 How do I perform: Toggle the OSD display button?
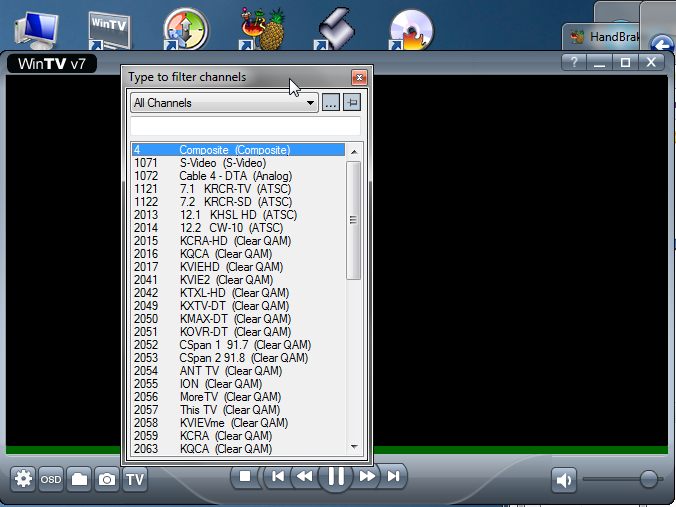pyautogui.click(x=51, y=479)
